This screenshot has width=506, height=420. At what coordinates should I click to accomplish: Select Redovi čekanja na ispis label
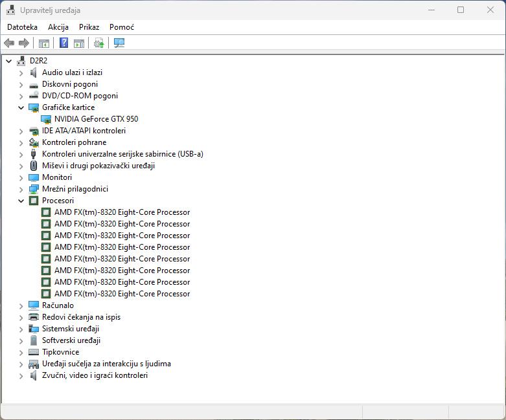click(x=82, y=317)
